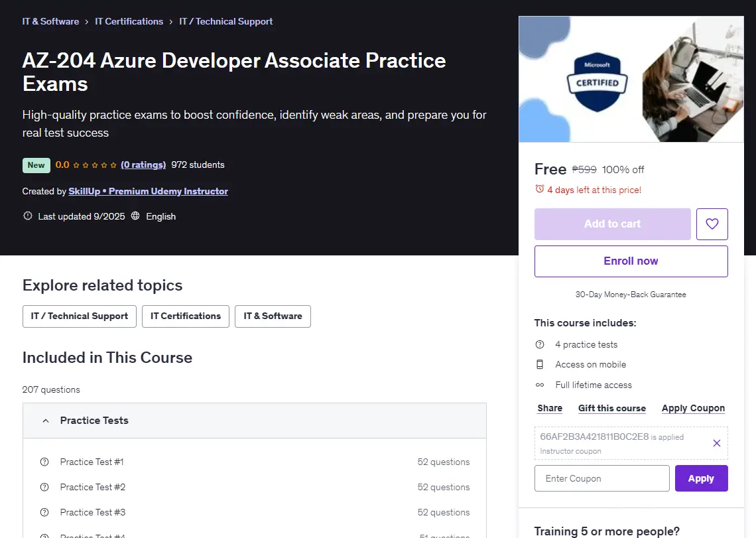Image resolution: width=756 pixels, height=538 pixels.
Task: Click the question mark icon next to 4 practice tests
Action: pos(540,344)
